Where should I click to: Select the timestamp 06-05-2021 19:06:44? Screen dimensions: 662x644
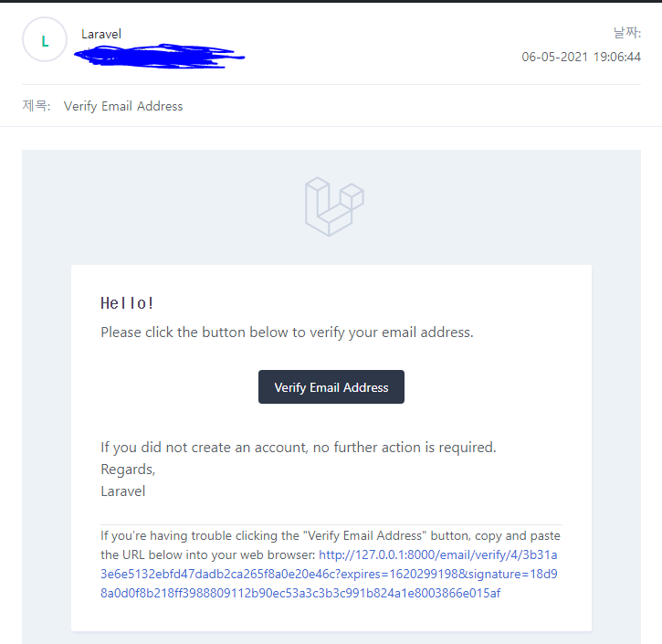(581, 57)
